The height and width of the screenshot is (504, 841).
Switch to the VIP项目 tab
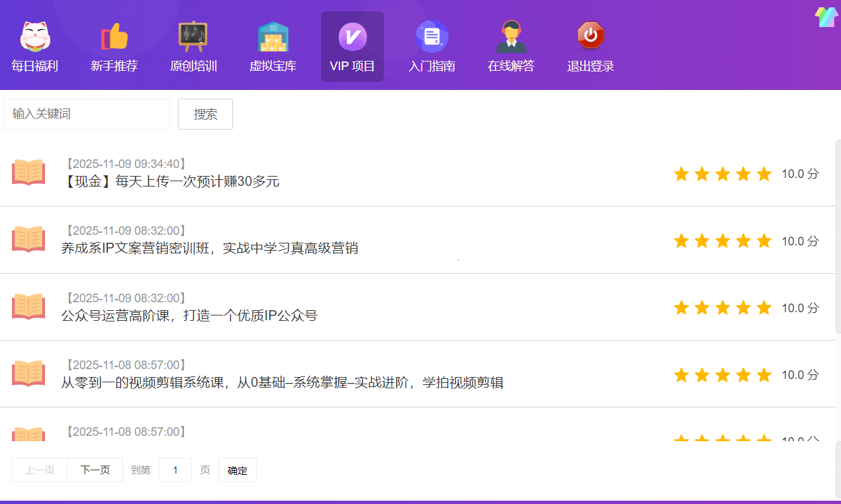pos(352,46)
